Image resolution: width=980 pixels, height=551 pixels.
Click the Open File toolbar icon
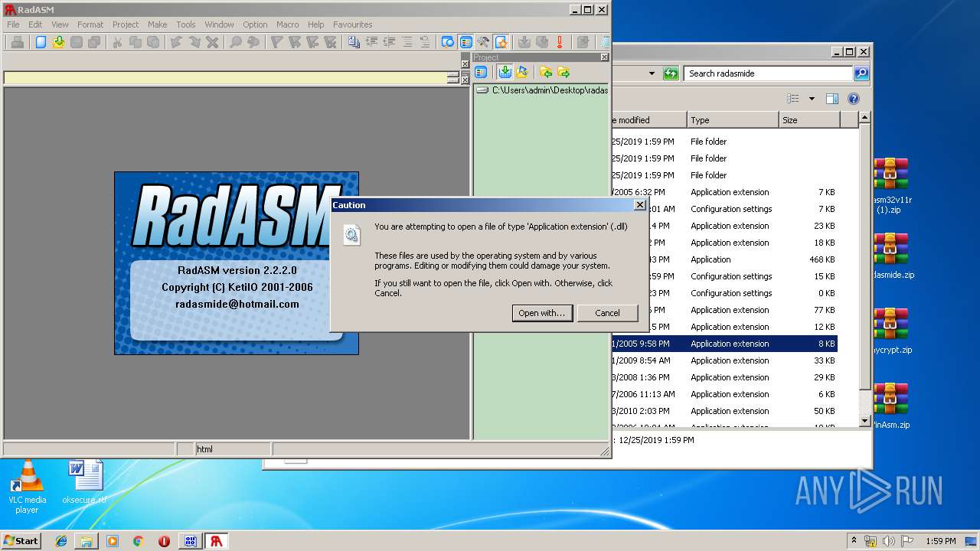pos(58,42)
